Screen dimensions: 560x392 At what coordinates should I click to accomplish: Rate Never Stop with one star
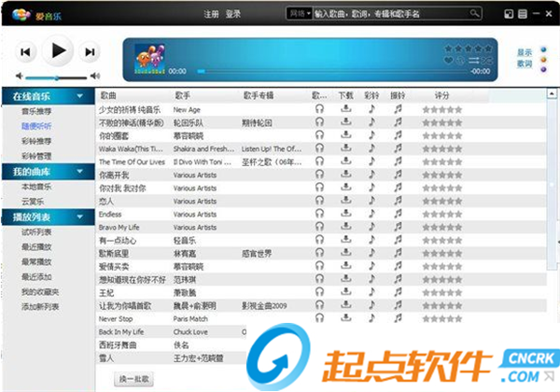coord(427,319)
